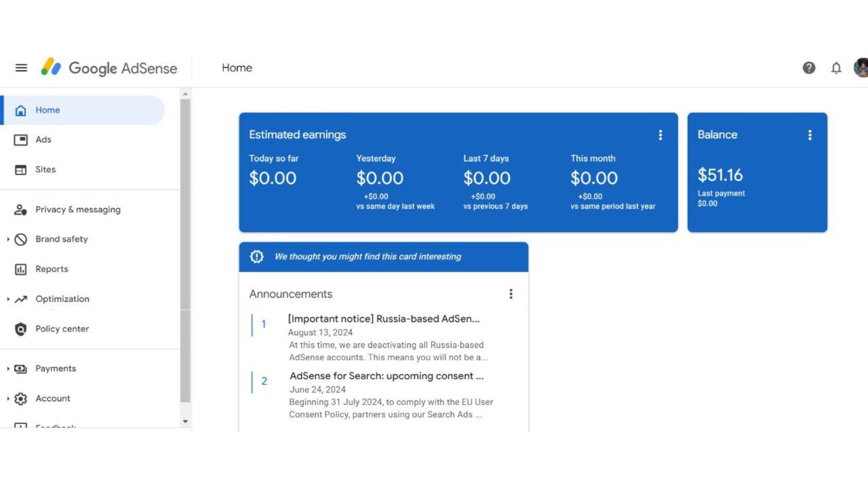Click the This month label

pos(593,159)
